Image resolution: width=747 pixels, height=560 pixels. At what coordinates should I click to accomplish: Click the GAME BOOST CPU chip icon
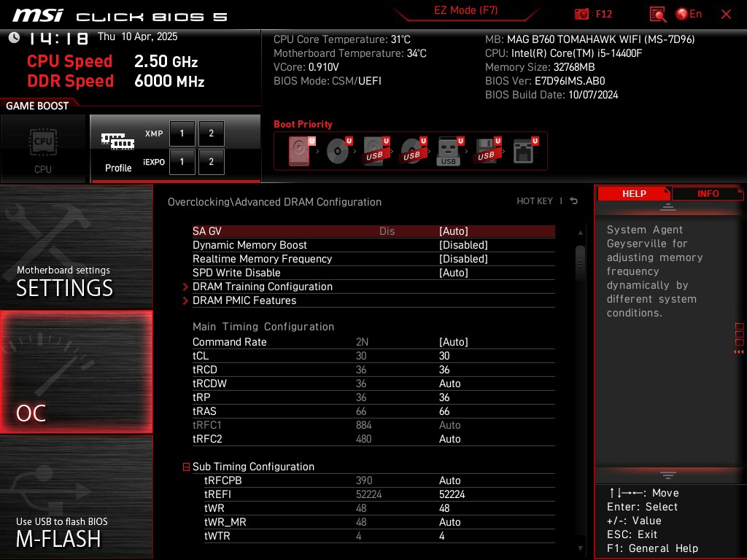tap(43, 142)
